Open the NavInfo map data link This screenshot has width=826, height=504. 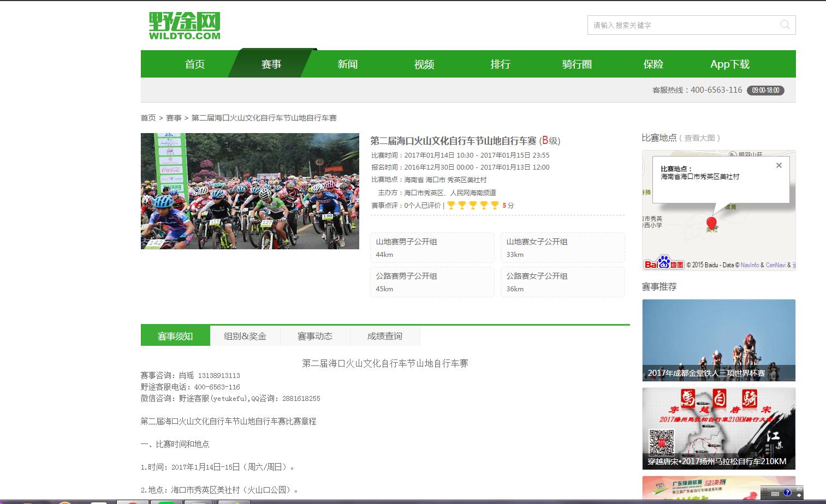pyautogui.click(x=750, y=265)
